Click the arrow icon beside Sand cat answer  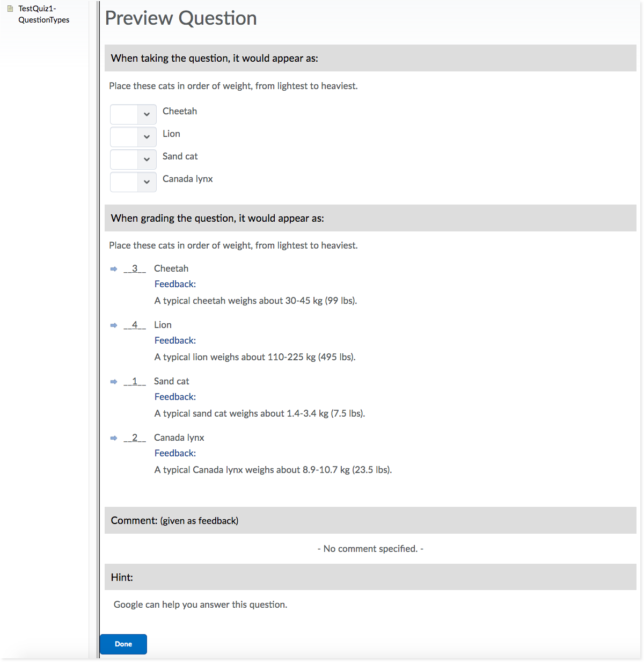pyautogui.click(x=114, y=382)
